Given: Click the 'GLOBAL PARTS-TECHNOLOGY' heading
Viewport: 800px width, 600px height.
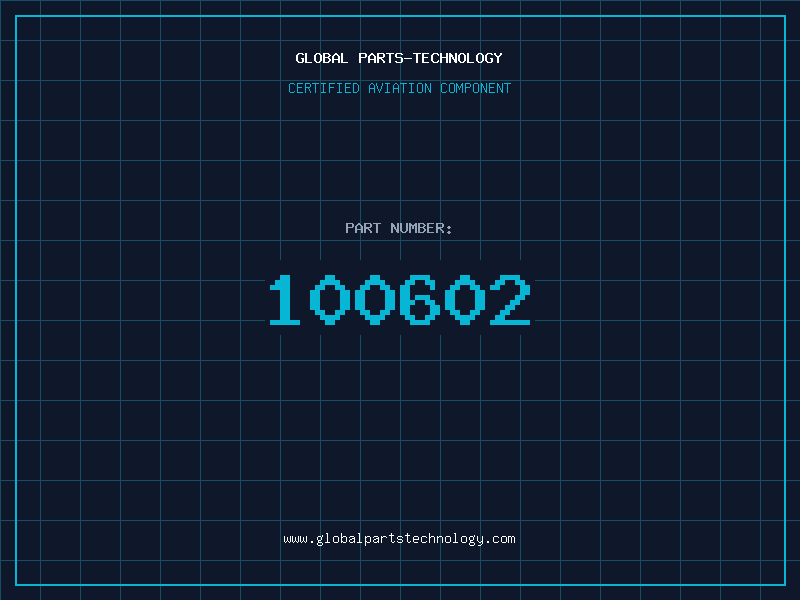Looking at the screenshot, I should (x=399, y=58).
